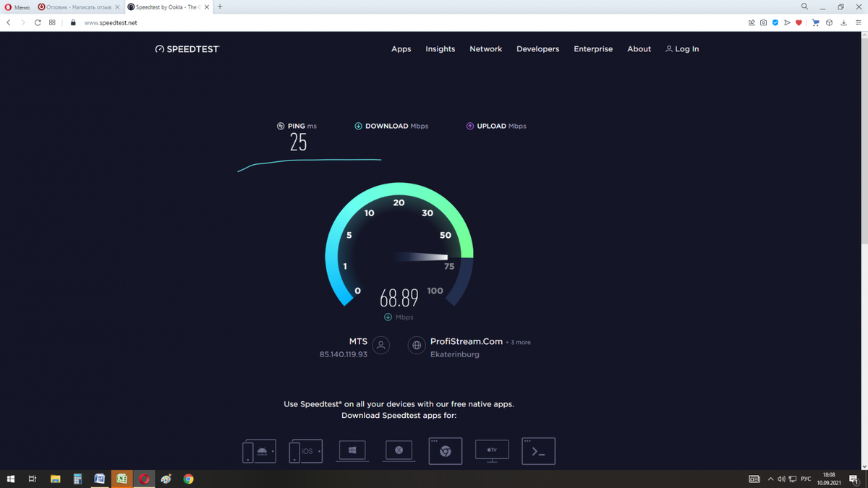Image resolution: width=868 pixels, height=488 pixels.
Task: Open Calculator from the taskbar
Action: click(77, 479)
